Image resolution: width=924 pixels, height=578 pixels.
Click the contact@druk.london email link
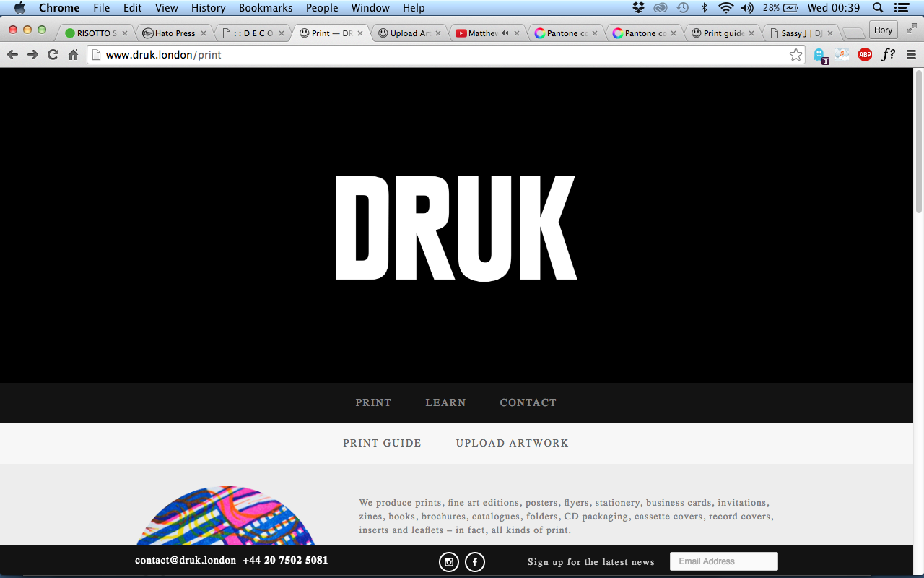pos(186,560)
